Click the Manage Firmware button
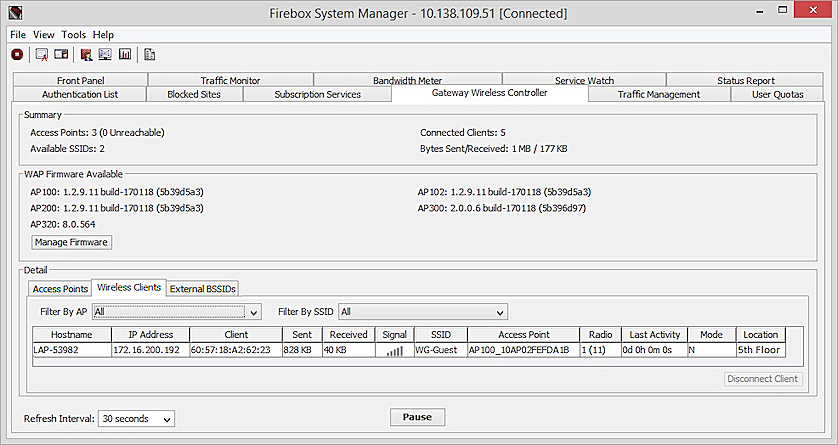Viewport: 838px width, 445px height. click(x=71, y=242)
